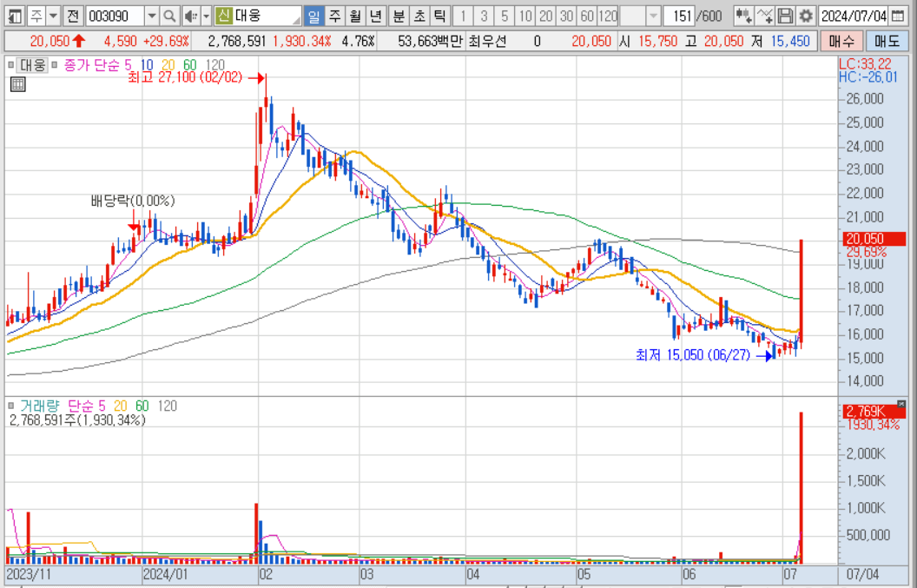Click the bar count field showing 151
The image size is (917, 588).
coord(678,16)
